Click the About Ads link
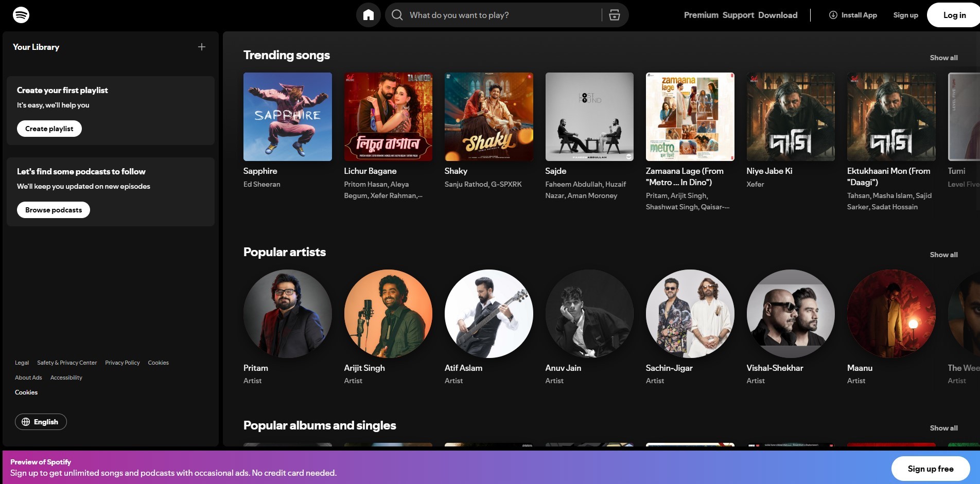 (28, 378)
